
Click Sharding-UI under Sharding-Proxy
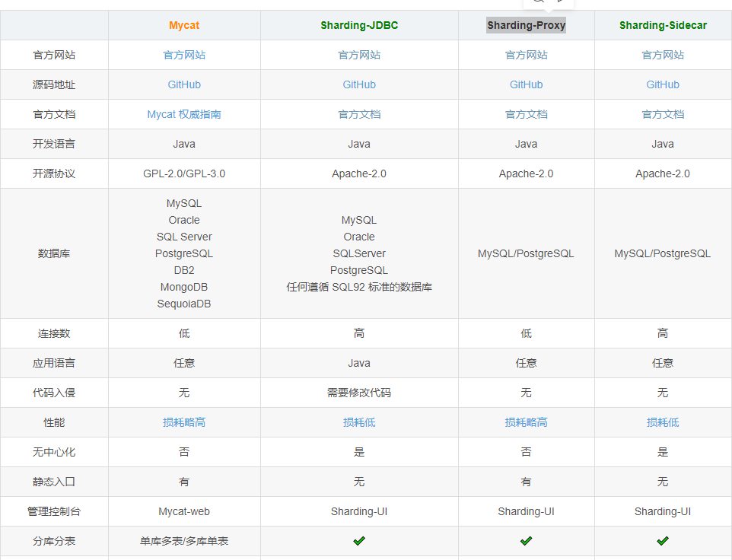pyautogui.click(x=526, y=511)
